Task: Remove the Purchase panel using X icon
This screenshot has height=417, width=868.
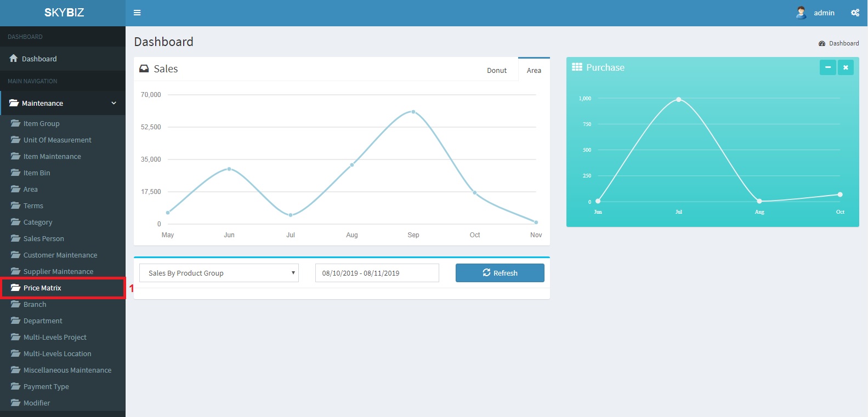Action: tap(846, 67)
